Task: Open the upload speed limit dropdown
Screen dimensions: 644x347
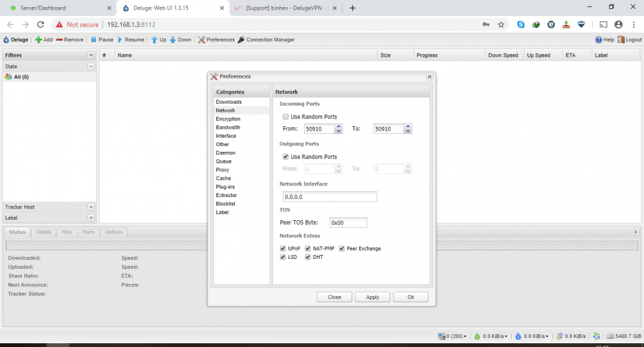Action: coord(533,336)
